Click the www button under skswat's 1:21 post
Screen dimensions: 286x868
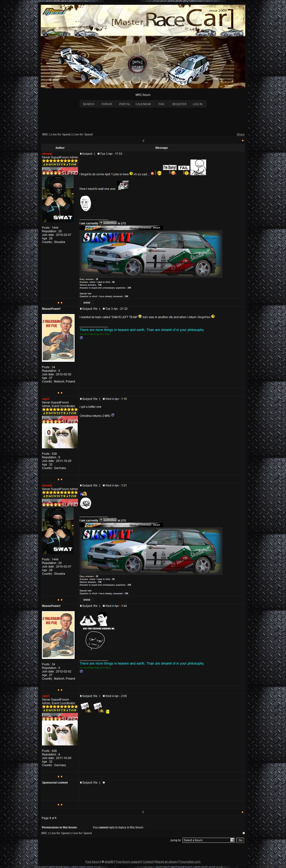pos(87,600)
